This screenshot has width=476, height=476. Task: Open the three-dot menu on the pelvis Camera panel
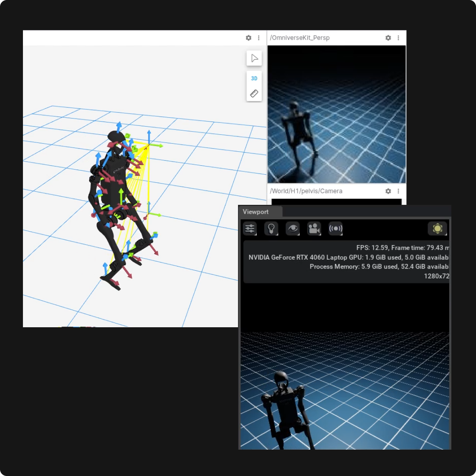tap(398, 191)
